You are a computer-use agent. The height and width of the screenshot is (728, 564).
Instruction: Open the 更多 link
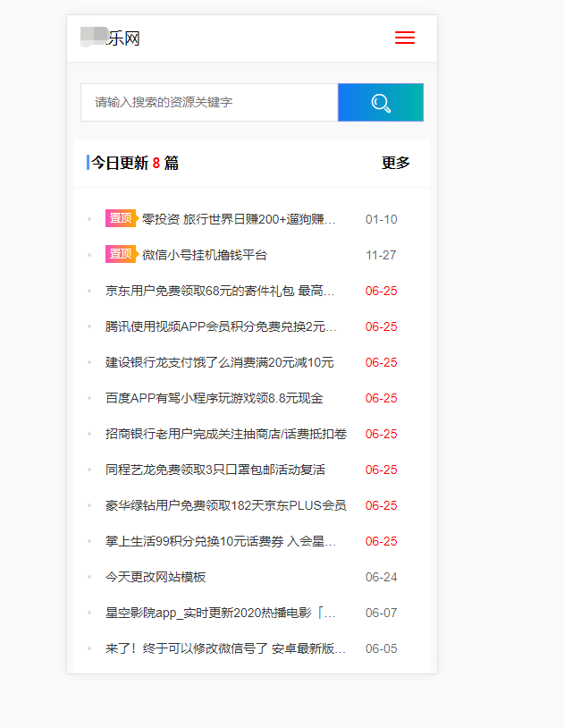395,163
